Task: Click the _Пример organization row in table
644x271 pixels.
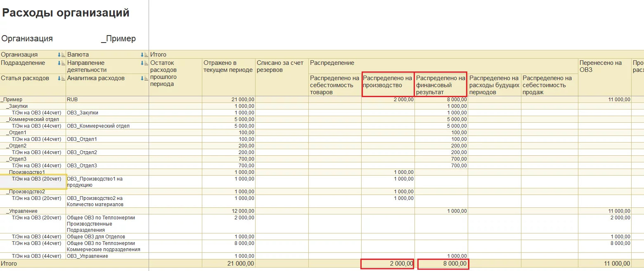Action: pyautogui.click(x=33, y=100)
